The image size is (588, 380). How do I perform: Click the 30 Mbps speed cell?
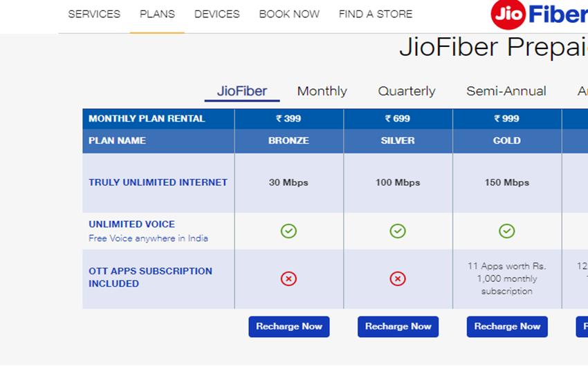pos(288,182)
